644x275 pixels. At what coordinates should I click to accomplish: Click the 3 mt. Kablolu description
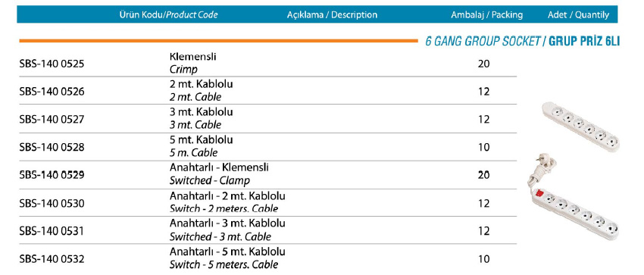coord(202,111)
